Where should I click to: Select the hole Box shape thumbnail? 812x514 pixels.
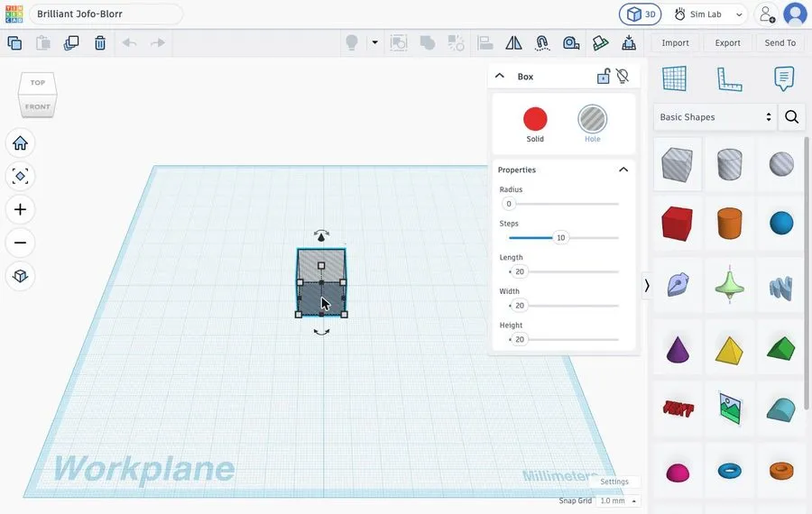678,164
